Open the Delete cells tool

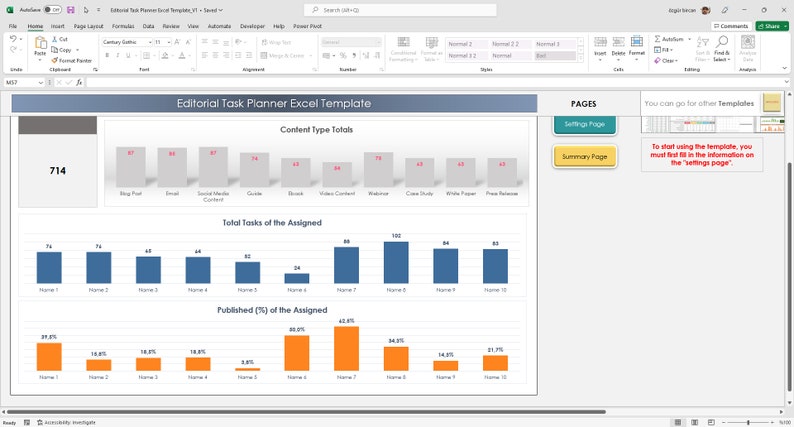618,43
